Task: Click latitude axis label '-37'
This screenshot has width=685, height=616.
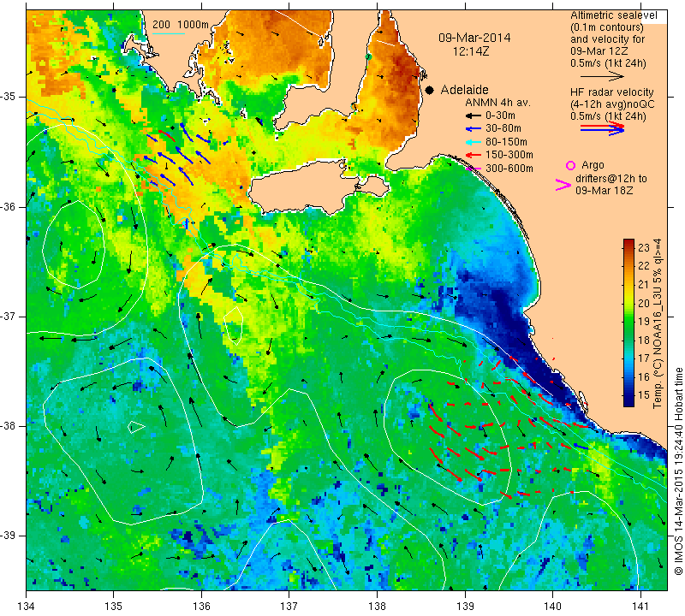Action: coord(9,316)
